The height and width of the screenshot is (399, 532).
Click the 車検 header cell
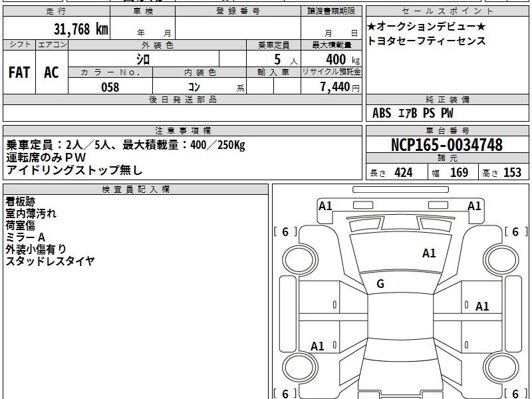[143, 11]
